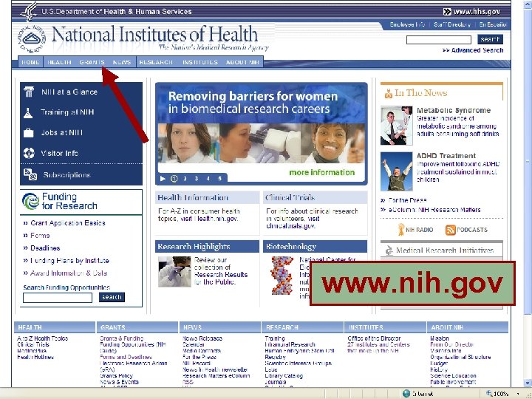This screenshot has width=532, height=399.
Task: Open the Mission link under About NIH
Action: point(440,338)
